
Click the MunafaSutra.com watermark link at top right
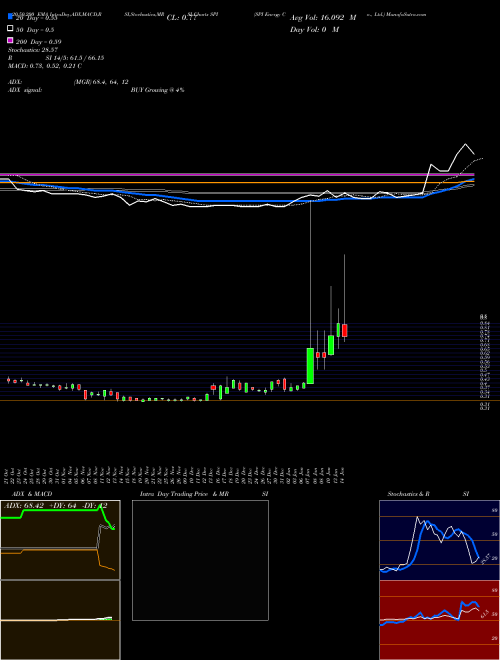tap(406, 14)
